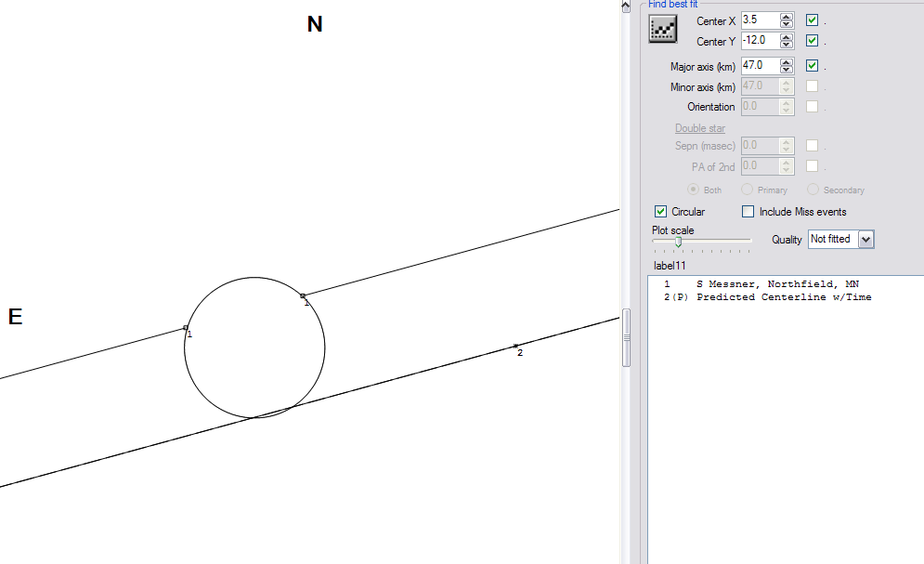
Task: Toggle the Major axis fit checkbox
Action: pyautogui.click(x=812, y=65)
